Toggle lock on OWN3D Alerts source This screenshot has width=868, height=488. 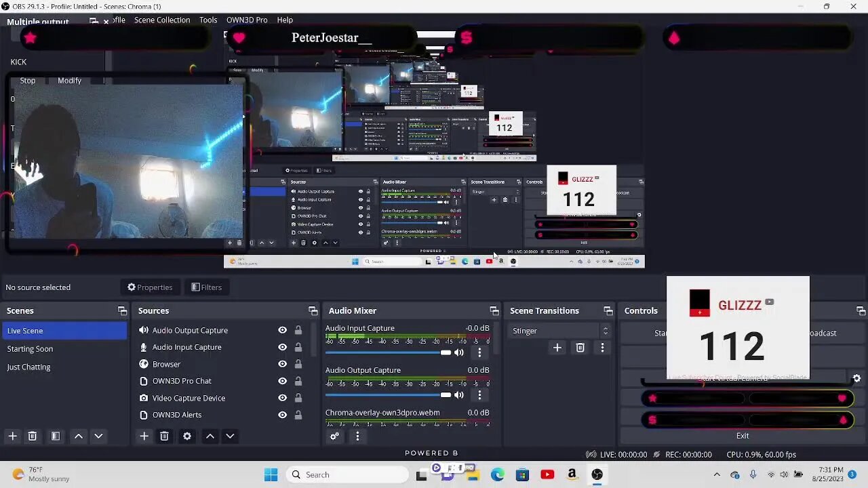point(298,415)
